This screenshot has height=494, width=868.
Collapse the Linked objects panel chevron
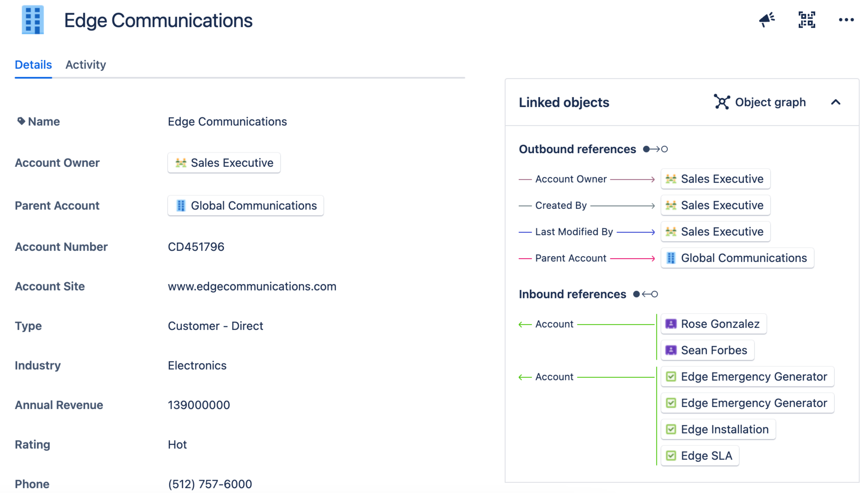point(835,102)
